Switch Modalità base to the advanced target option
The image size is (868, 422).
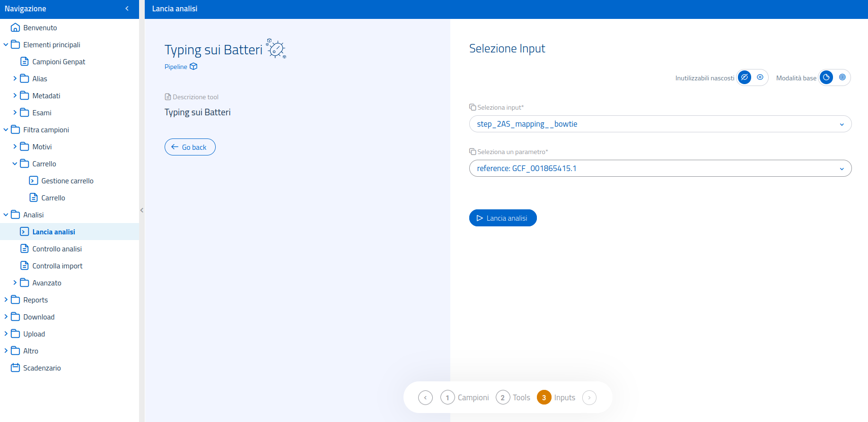842,78
